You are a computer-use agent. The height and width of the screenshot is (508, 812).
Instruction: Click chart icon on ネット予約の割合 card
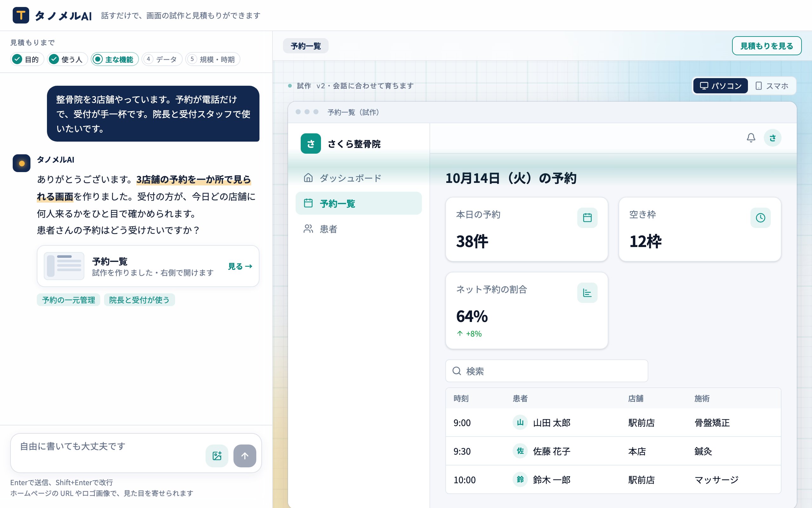click(587, 293)
